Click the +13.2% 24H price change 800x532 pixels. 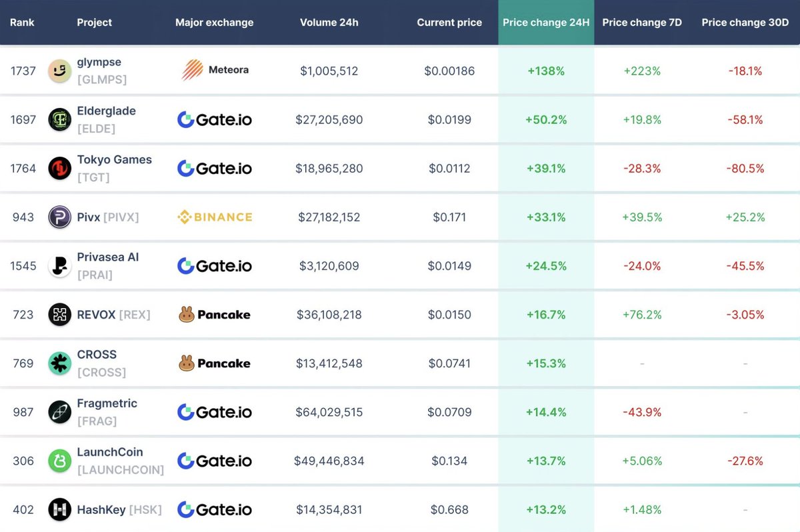(546, 509)
